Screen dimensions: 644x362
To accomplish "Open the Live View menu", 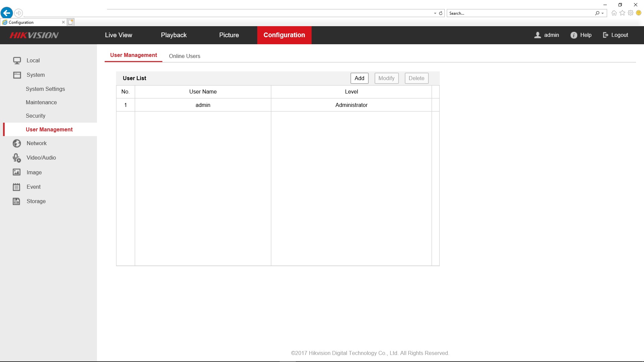I will tap(118, 35).
